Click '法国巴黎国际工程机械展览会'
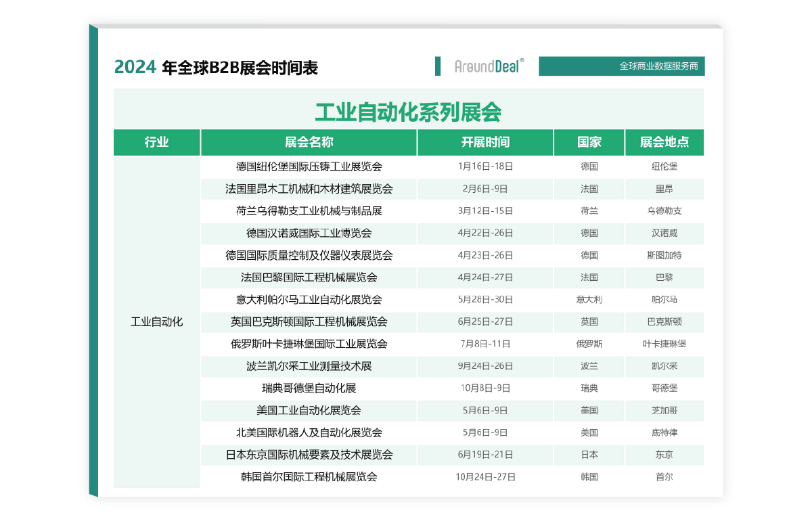The height and width of the screenshot is (521, 812). 309,277
